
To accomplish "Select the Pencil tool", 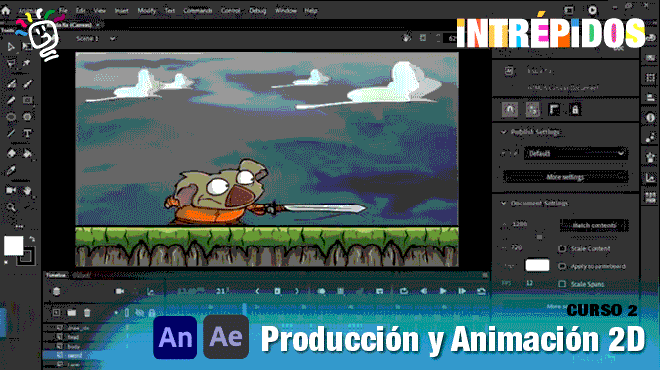I will click(x=11, y=100).
